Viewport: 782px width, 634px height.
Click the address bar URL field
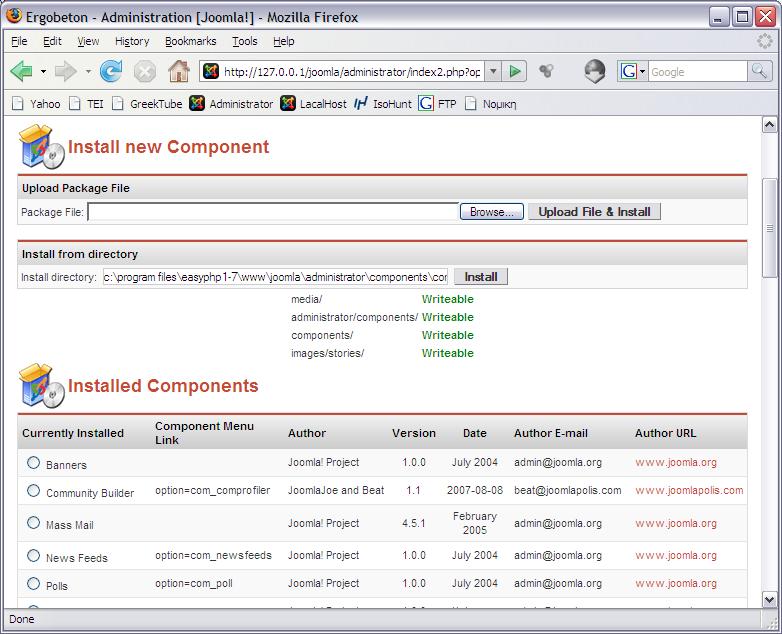[x=352, y=72]
